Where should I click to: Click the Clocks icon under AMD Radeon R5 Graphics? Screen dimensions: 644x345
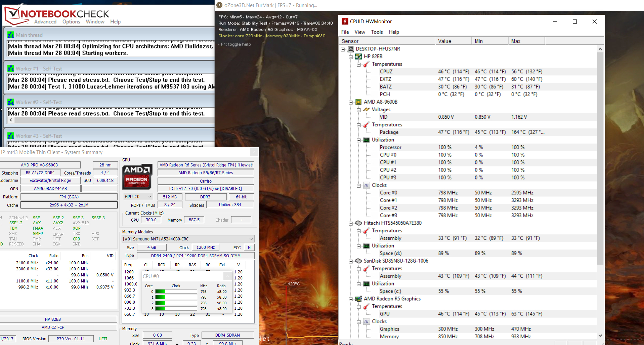point(367,321)
